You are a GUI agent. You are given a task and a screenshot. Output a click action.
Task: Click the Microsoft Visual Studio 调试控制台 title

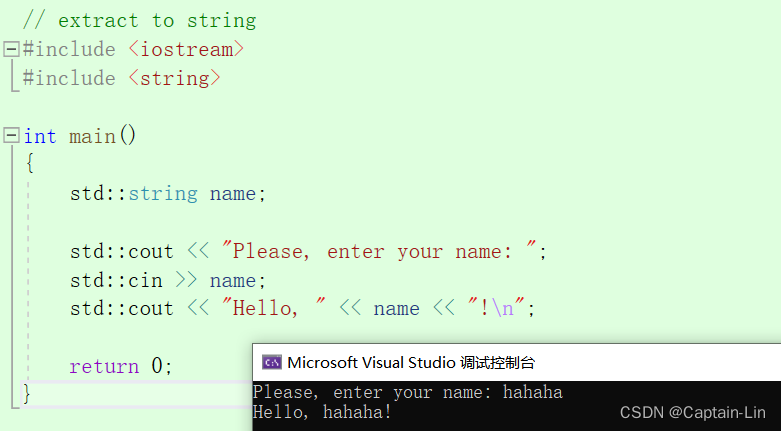click(x=411, y=362)
